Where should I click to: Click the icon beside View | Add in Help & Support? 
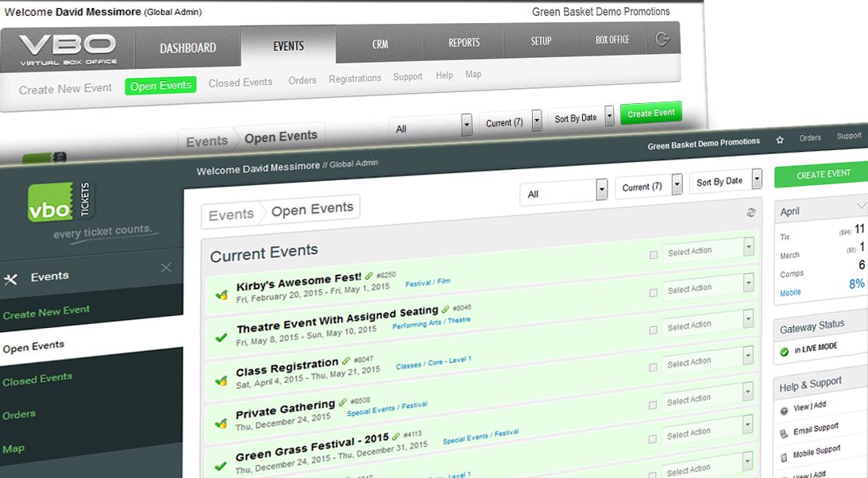pyautogui.click(x=784, y=411)
